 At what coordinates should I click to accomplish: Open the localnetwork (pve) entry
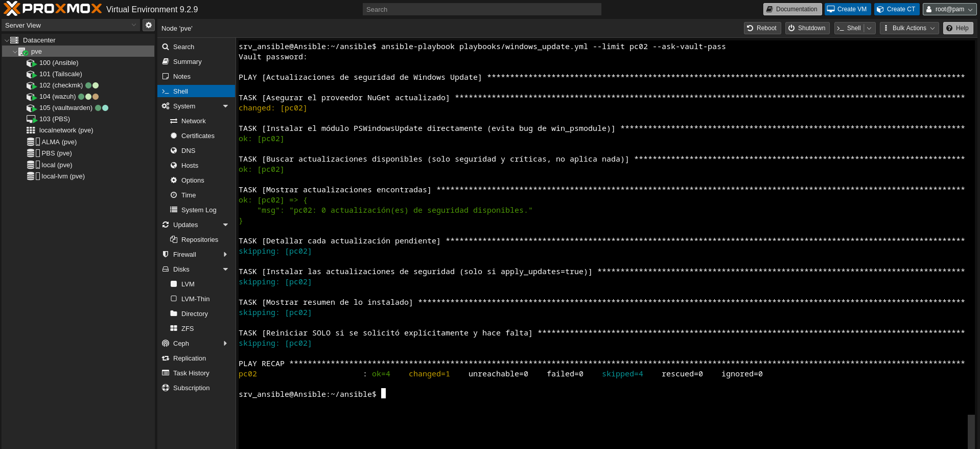click(x=66, y=130)
